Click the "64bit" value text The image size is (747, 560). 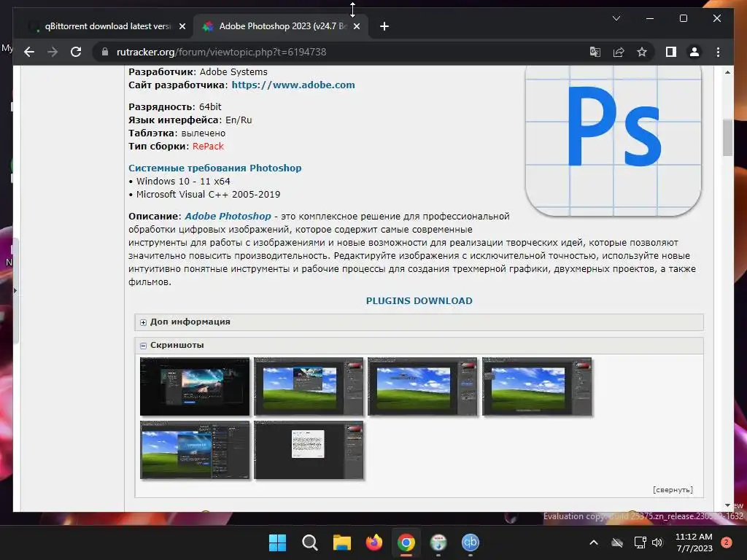(x=210, y=106)
